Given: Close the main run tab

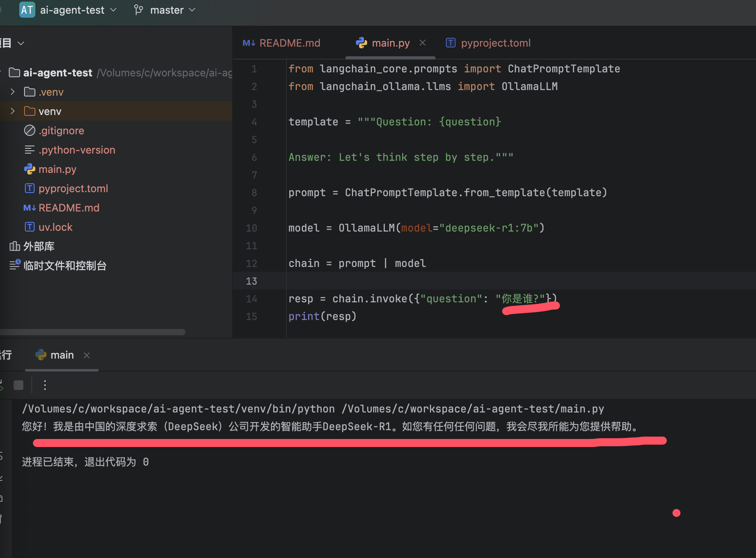Looking at the screenshot, I should point(87,355).
